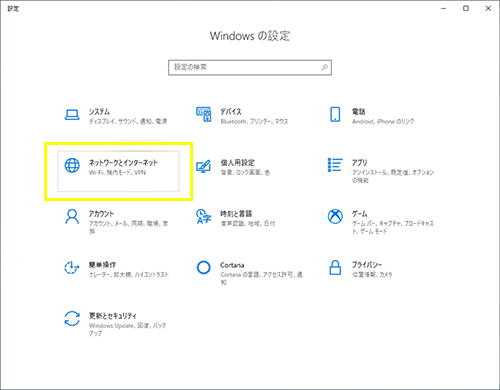Open the アカウント person icon
The image size is (500, 390).
(72, 217)
